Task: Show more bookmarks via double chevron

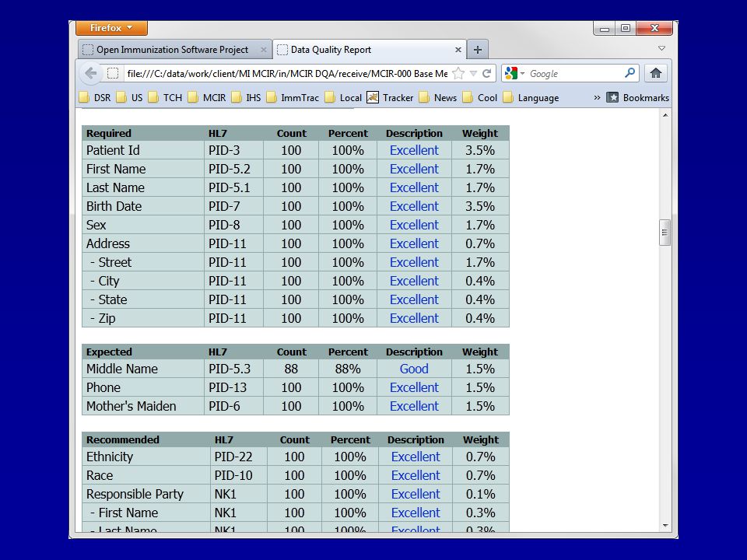Action: click(x=597, y=98)
